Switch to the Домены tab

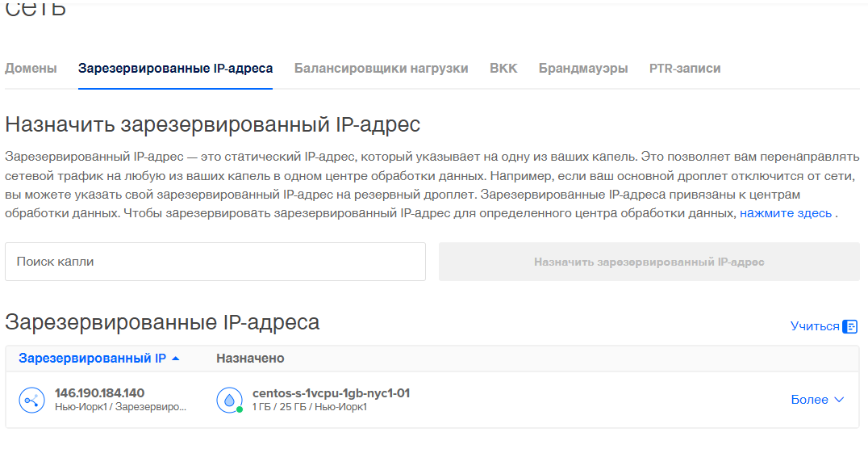coord(31,69)
